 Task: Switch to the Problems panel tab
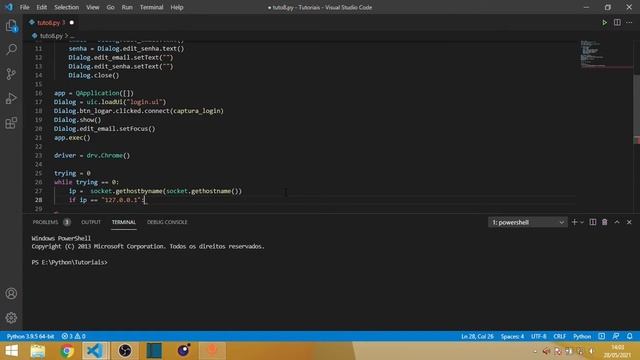pos(51,222)
